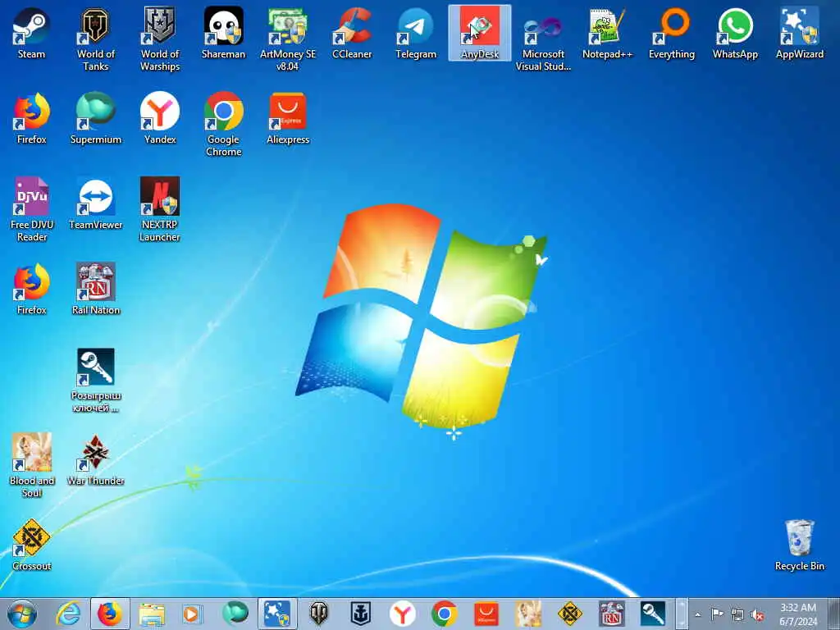
Task: Select the Розыгрыш ключей desktop icon
Action: [95, 381]
